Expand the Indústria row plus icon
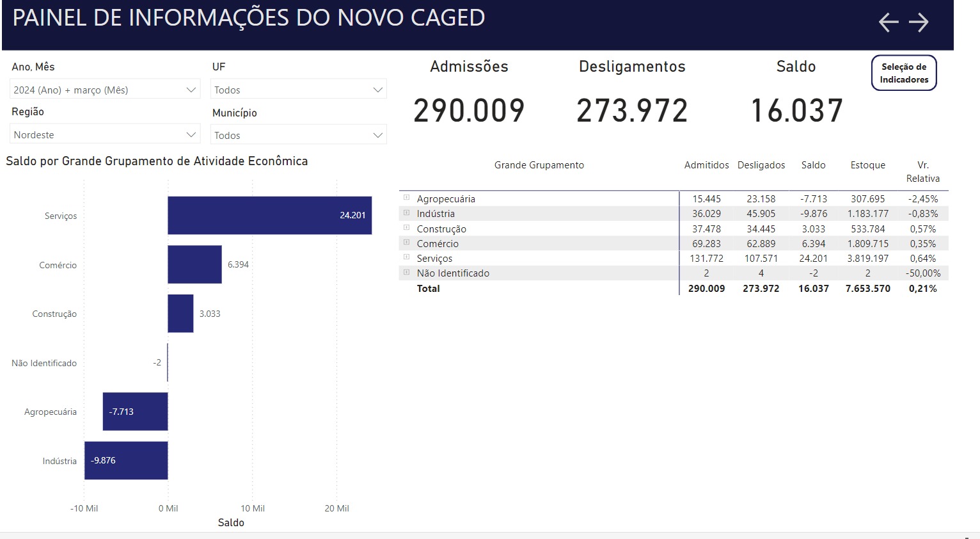This screenshot has width=980, height=539. [x=406, y=213]
